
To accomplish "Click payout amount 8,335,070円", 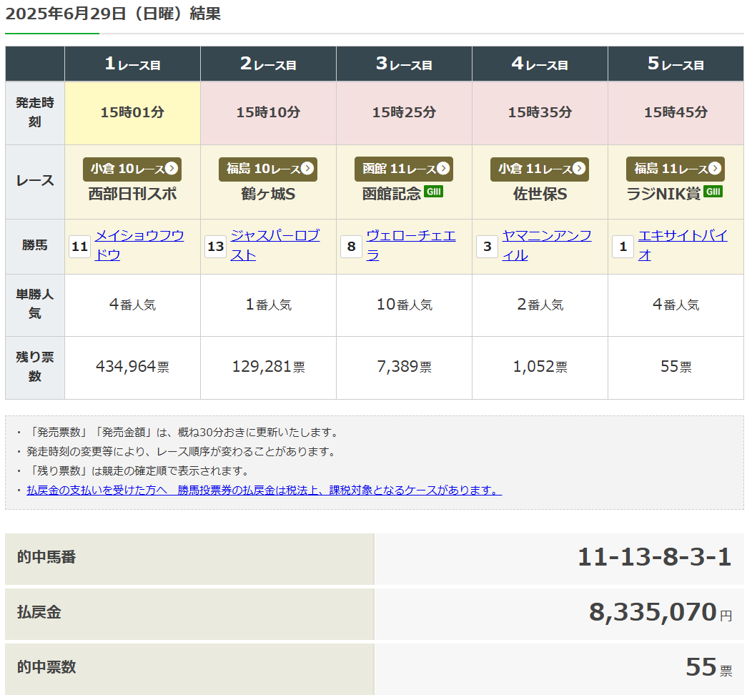I will (x=661, y=612).
